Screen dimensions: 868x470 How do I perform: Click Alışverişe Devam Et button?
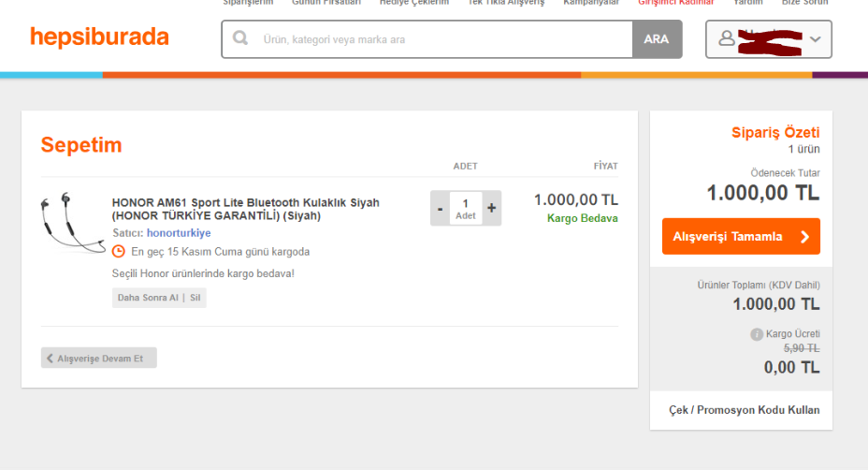[99, 358]
